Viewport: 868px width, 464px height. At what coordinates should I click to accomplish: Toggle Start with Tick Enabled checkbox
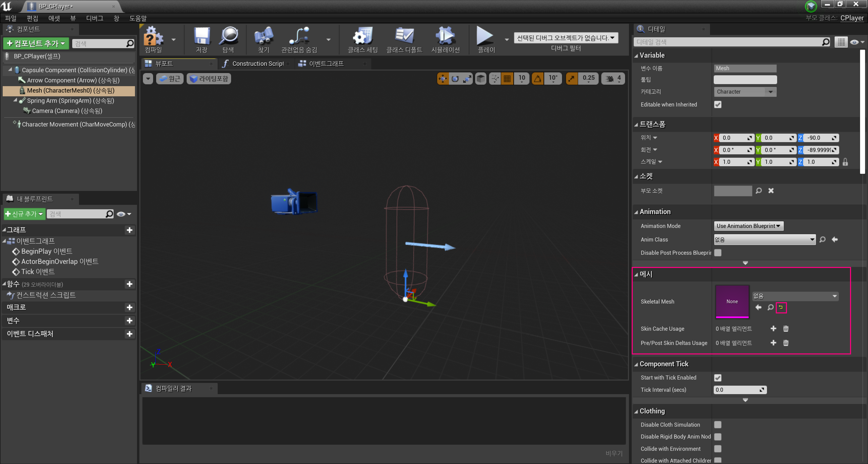click(x=718, y=378)
